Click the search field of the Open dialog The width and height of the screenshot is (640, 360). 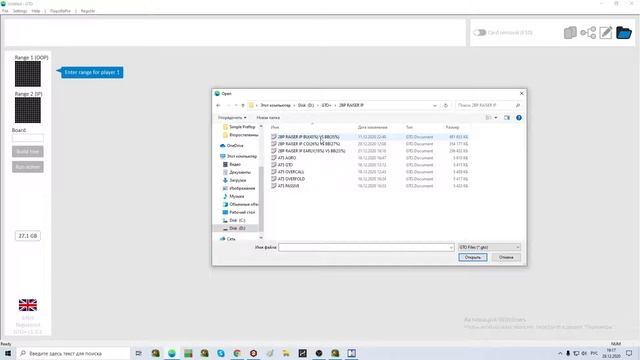tap(488, 105)
